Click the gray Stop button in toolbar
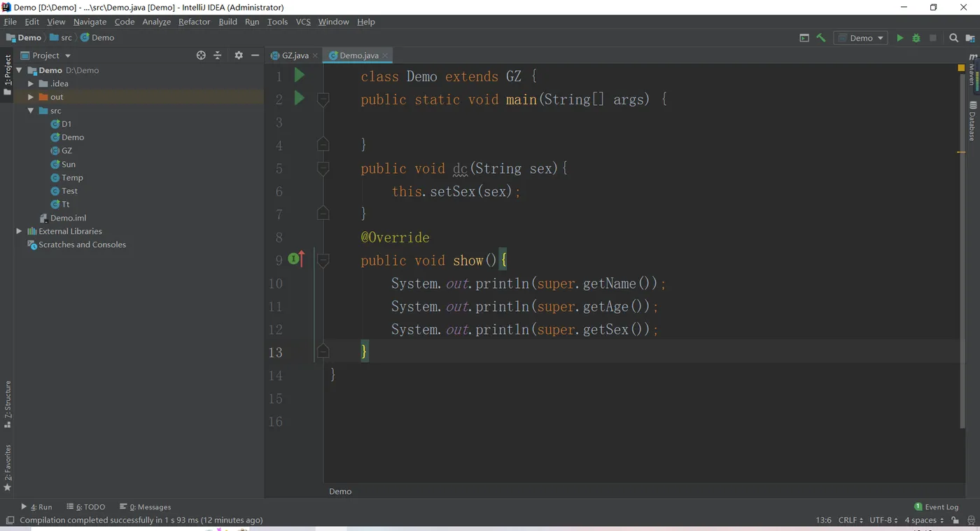The width and height of the screenshot is (980, 531). pos(932,38)
